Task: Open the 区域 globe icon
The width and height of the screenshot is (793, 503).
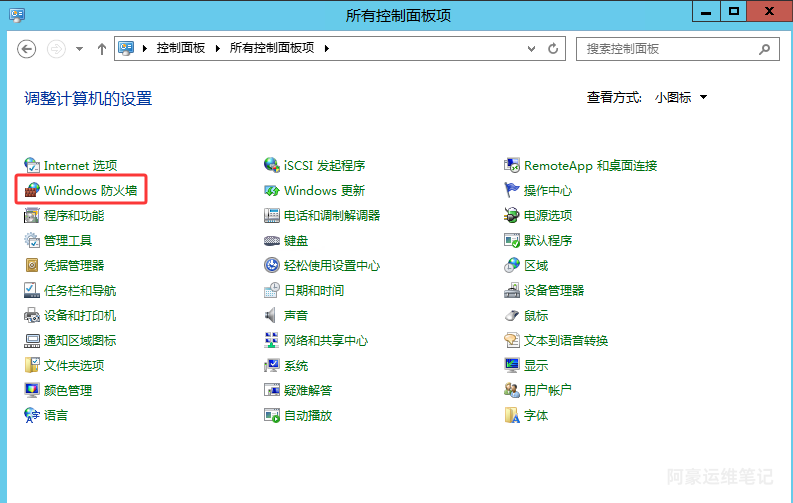Action: [x=512, y=265]
